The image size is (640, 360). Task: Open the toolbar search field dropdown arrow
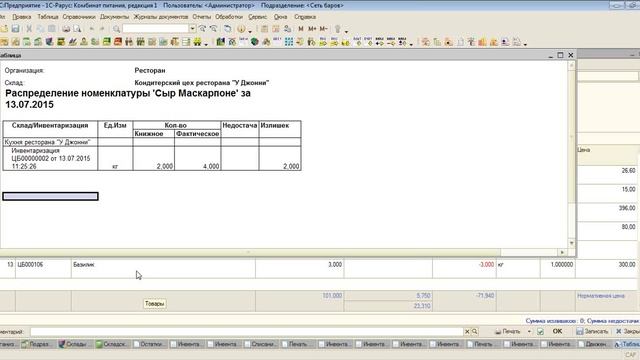click(192, 29)
